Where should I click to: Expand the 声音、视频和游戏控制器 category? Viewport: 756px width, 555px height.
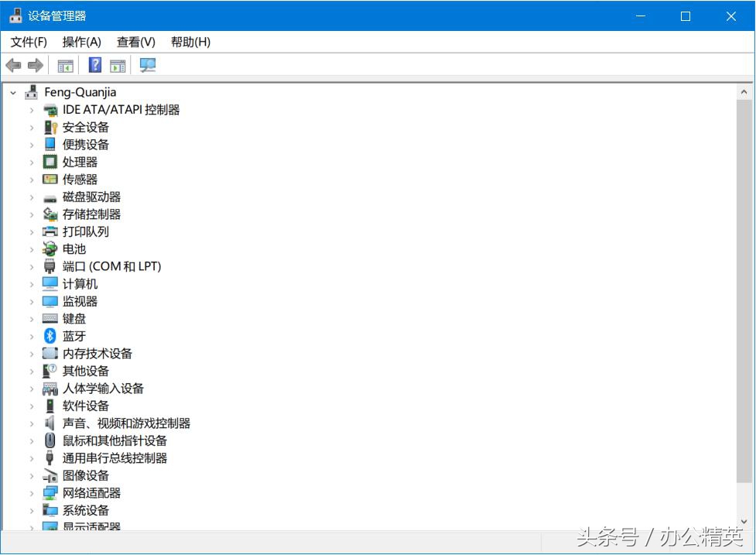[x=31, y=423]
